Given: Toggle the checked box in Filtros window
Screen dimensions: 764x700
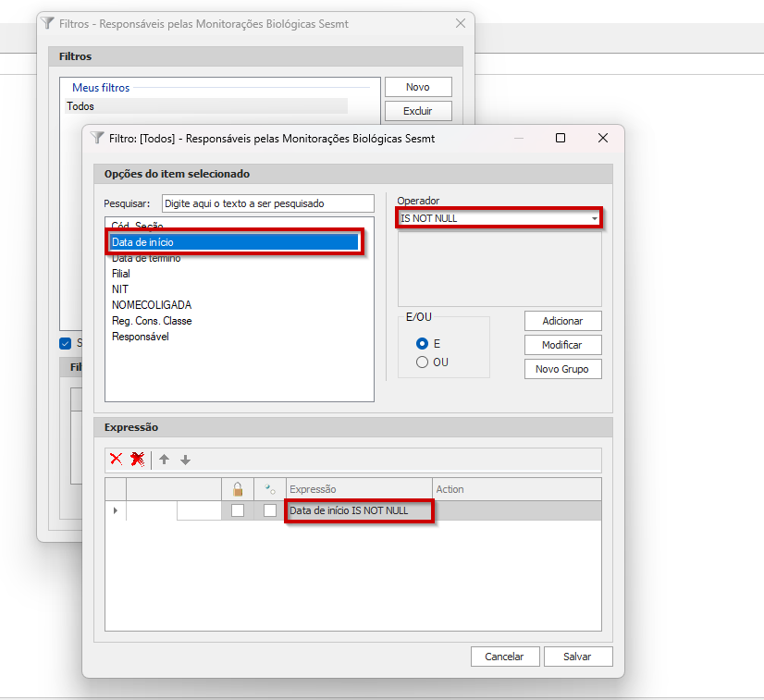Looking at the screenshot, I should pyautogui.click(x=66, y=343).
